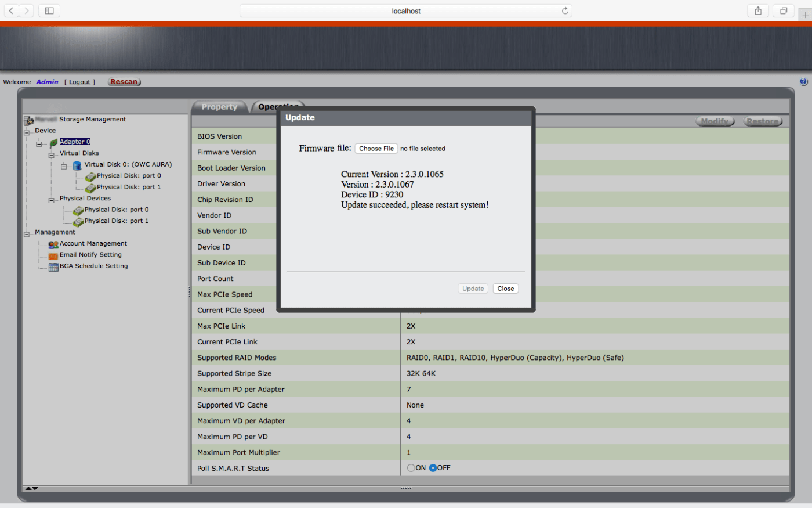
Task: Collapse the Management tree section
Action: pyautogui.click(x=27, y=234)
